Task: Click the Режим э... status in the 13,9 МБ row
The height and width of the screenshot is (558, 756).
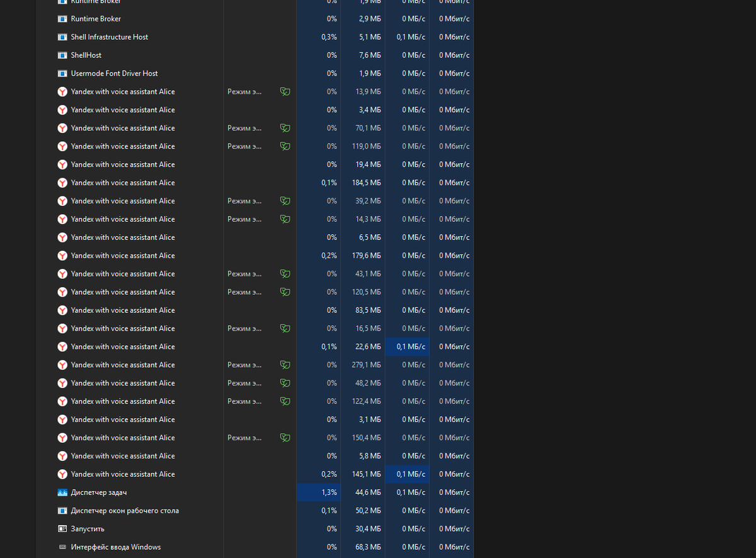Action: pyautogui.click(x=244, y=92)
